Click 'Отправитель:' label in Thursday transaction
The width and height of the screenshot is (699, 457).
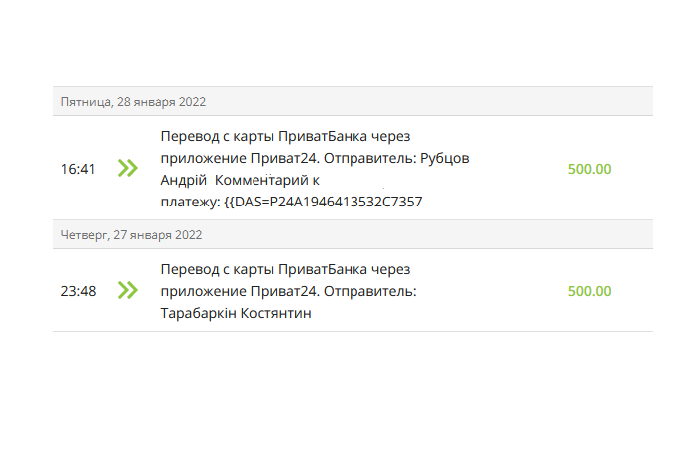[370, 291]
